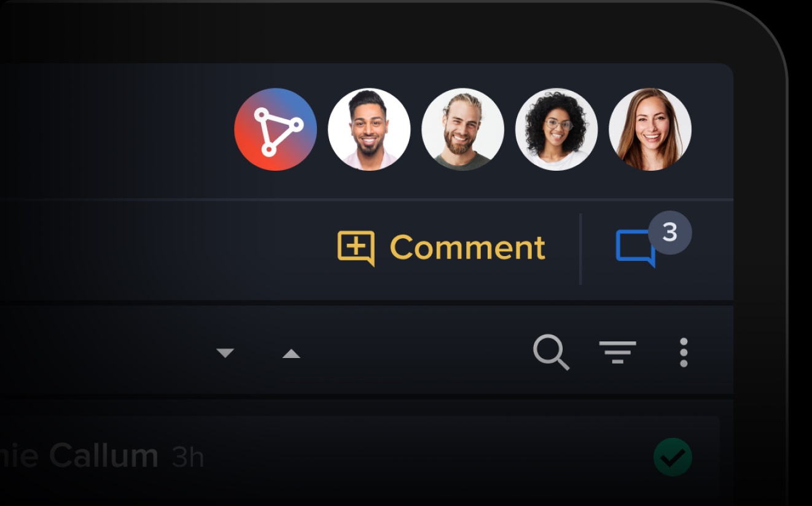Click the 3h timestamp on the comment
Viewport: 812px width, 506px height.
187,457
